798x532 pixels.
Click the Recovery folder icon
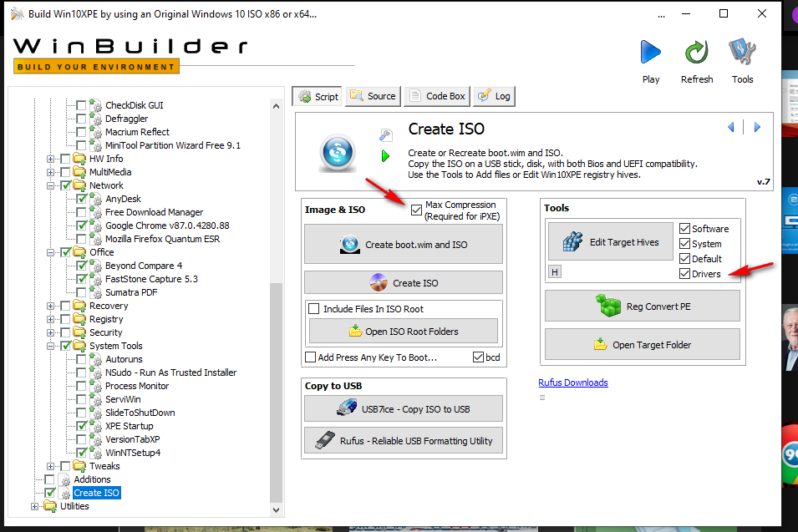click(79, 305)
